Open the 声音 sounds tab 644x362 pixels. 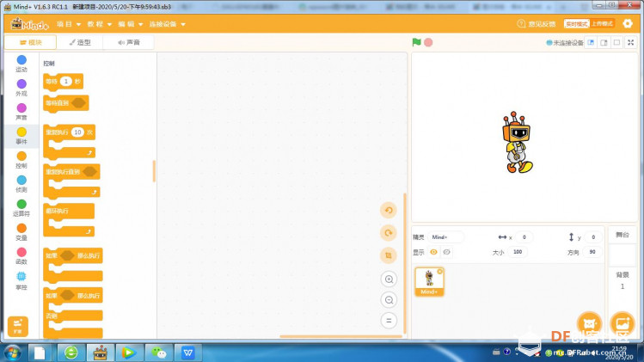tap(129, 42)
